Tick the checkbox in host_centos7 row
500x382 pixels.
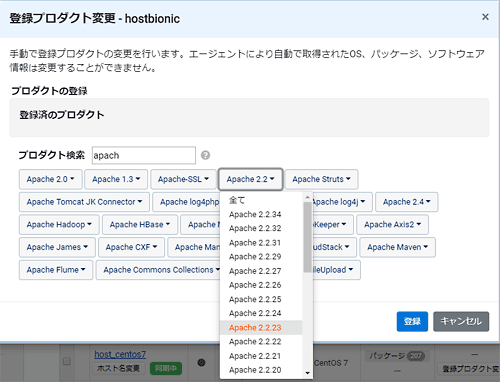(67, 361)
